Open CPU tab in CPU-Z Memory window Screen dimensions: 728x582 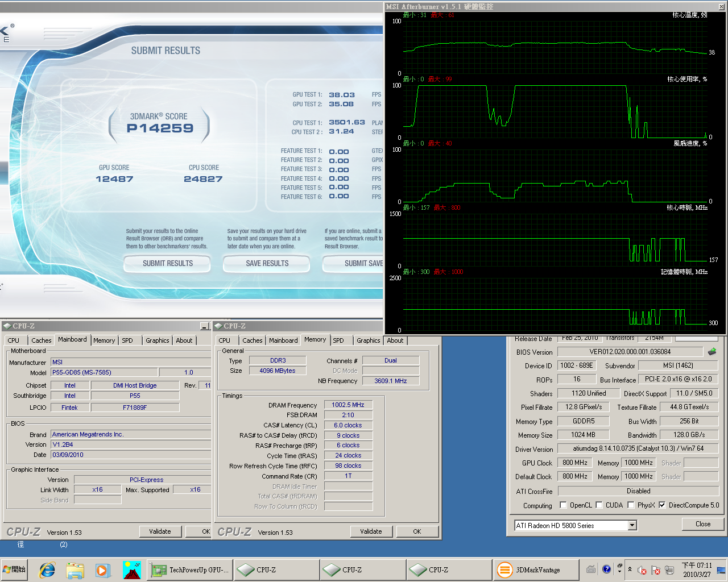coord(225,340)
